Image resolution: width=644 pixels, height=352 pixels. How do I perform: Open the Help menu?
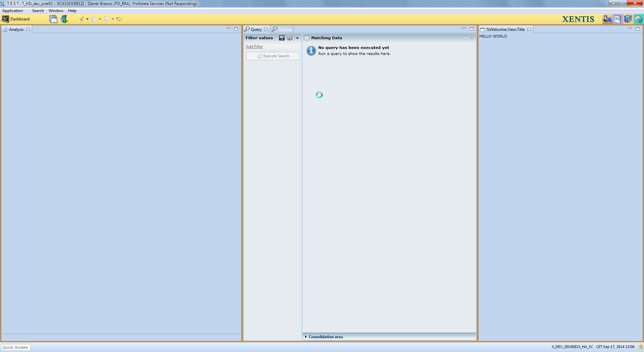tap(72, 11)
